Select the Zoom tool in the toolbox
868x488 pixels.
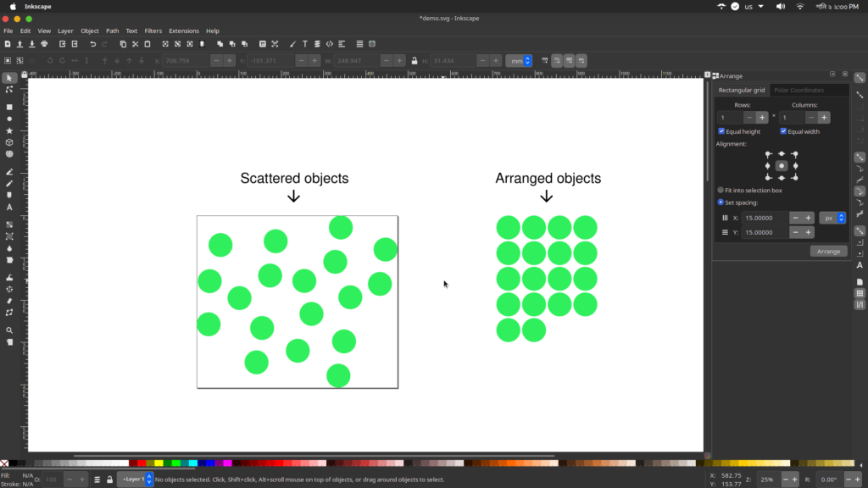pyautogui.click(x=8, y=330)
